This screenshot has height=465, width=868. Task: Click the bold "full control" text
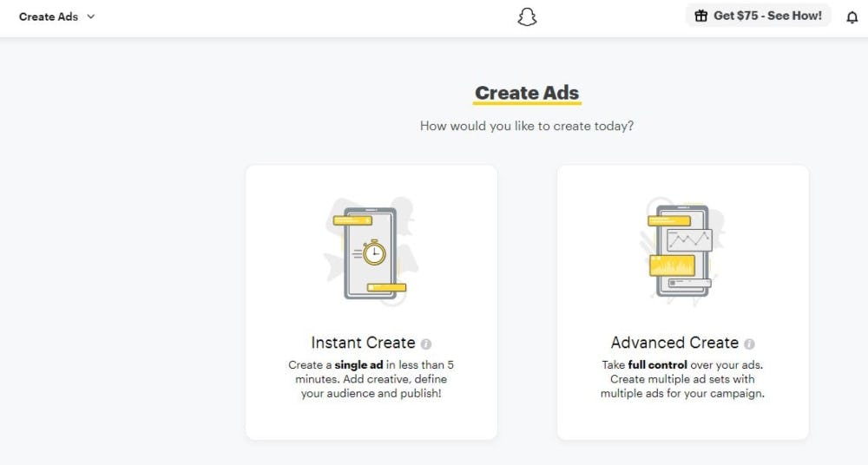(658, 365)
